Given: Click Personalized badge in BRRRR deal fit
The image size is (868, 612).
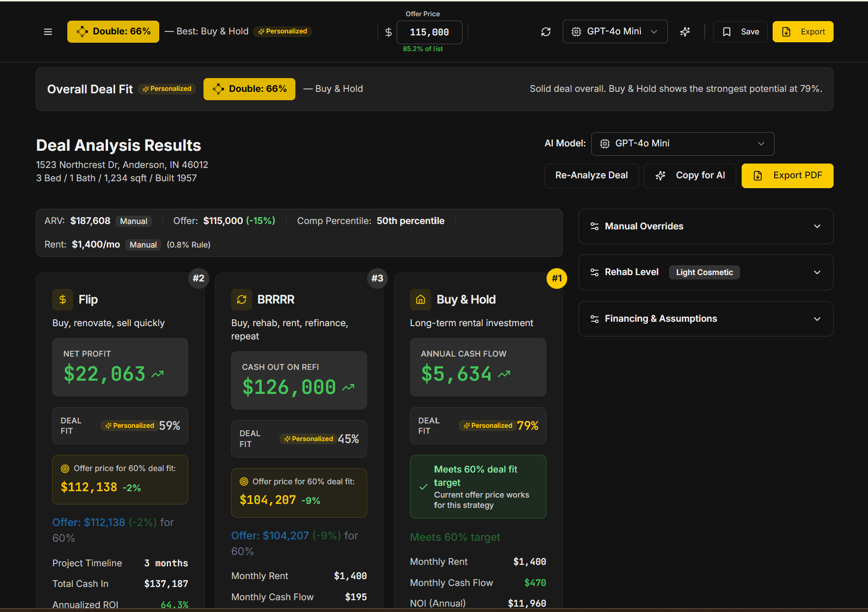Looking at the screenshot, I should click(x=309, y=439).
